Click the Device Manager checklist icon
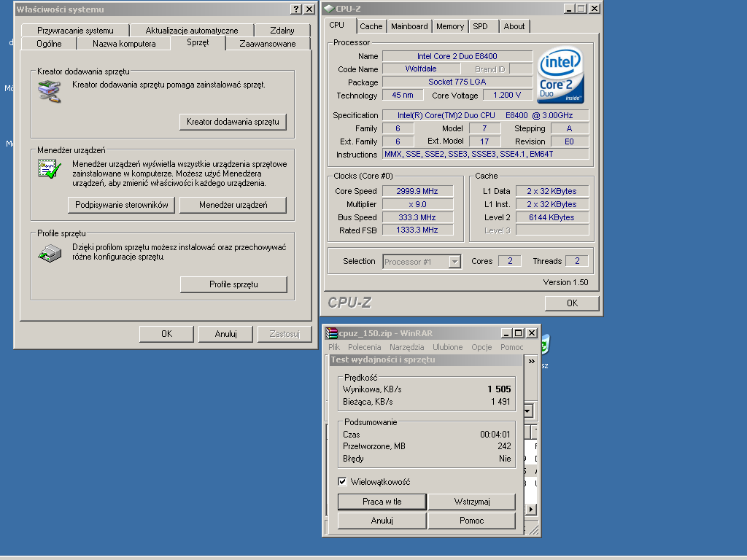This screenshot has height=560, width=747. click(x=50, y=168)
